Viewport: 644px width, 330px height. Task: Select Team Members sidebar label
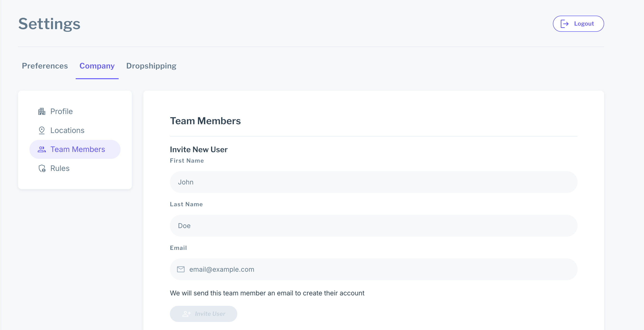coord(78,149)
